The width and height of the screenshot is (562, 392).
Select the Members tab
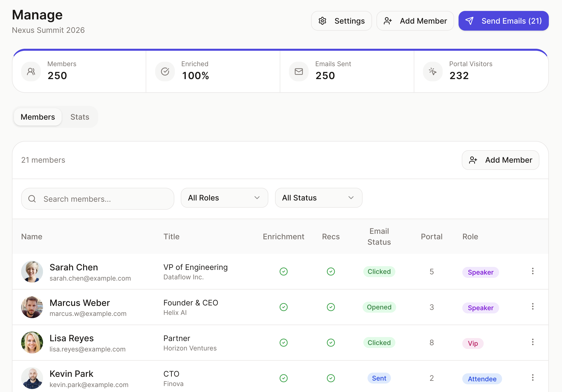[x=38, y=117]
